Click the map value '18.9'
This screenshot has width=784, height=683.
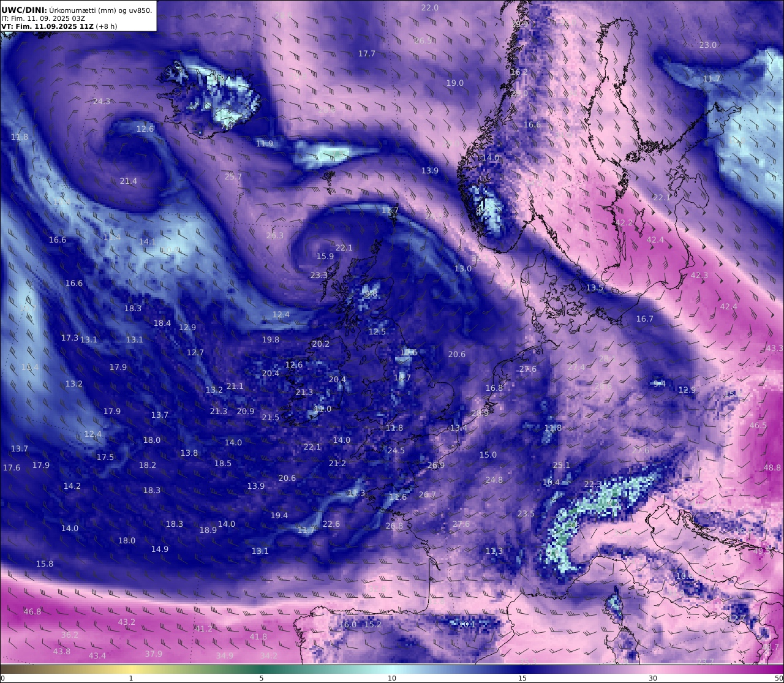click(208, 530)
